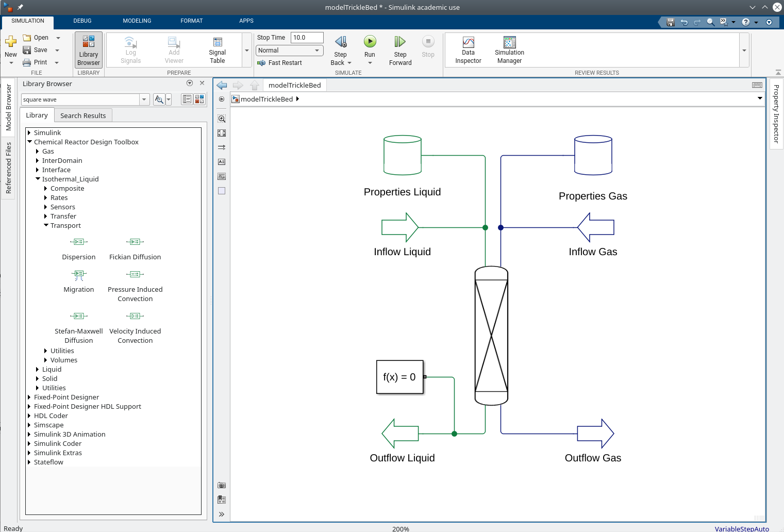Click the Save button
The width and height of the screenshot is (784, 532).
[x=35, y=50]
